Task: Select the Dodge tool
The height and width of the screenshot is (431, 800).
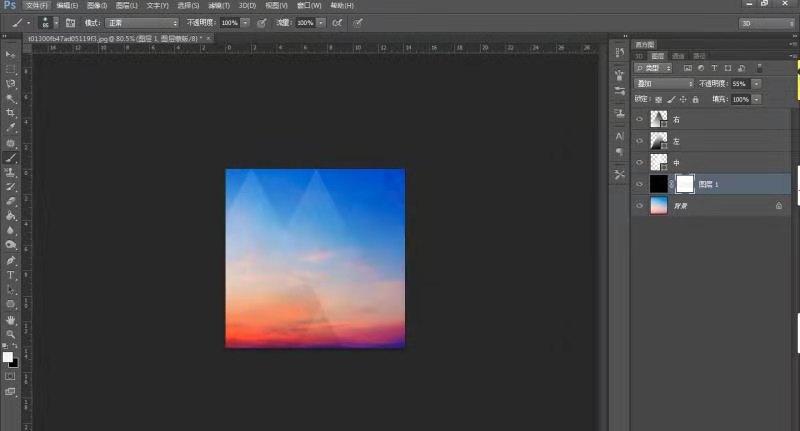Action: (x=10, y=245)
